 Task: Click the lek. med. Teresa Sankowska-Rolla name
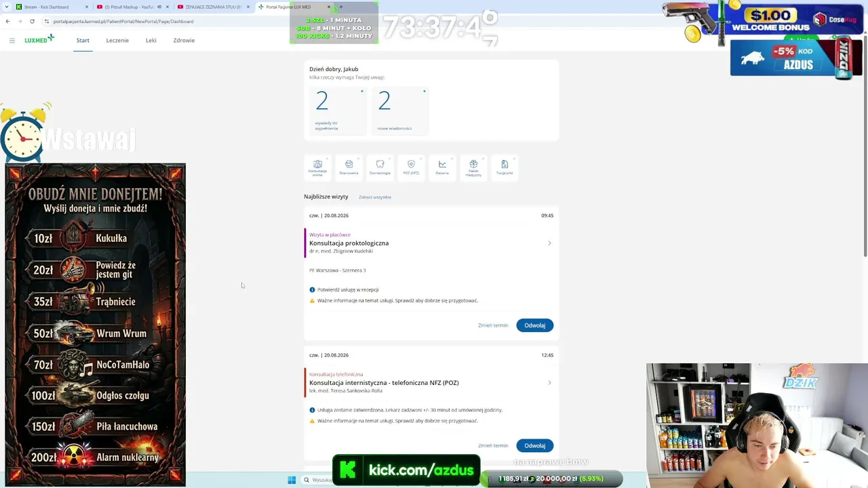[346, 391]
